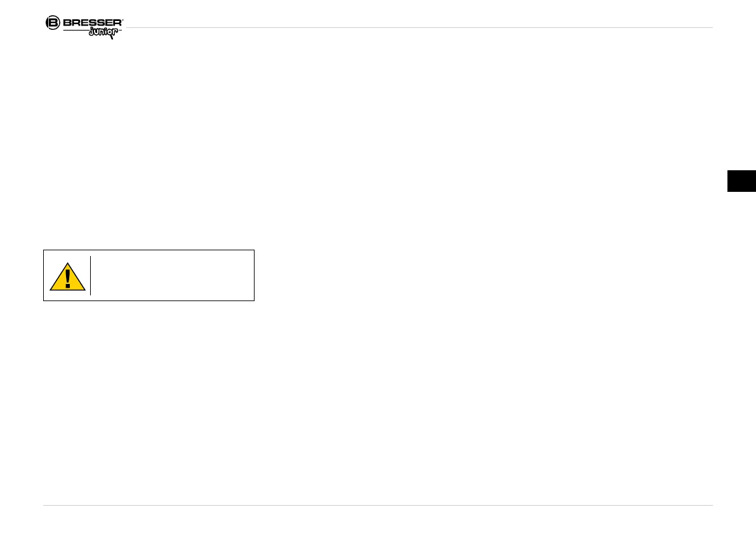Click the circular B emblem in the logo
The height and width of the screenshot is (533, 756).
(x=53, y=23)
